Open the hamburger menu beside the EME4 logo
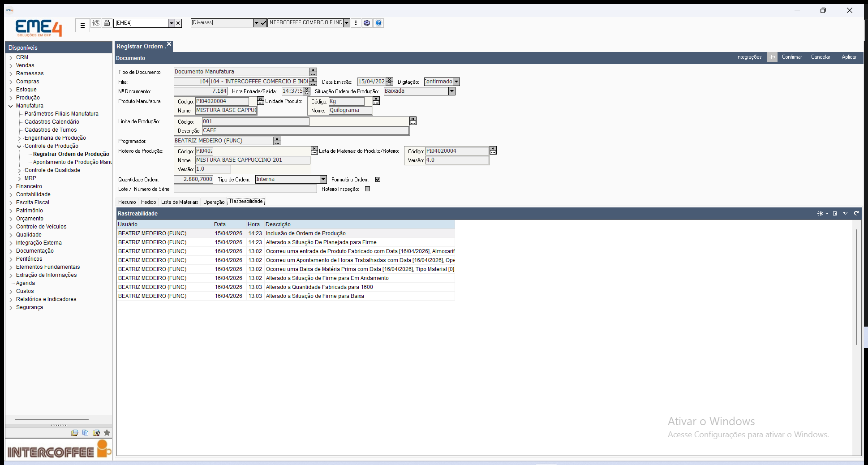Viewport: 868px width, 465px height. pyautogui.click(x=82, y=26)
